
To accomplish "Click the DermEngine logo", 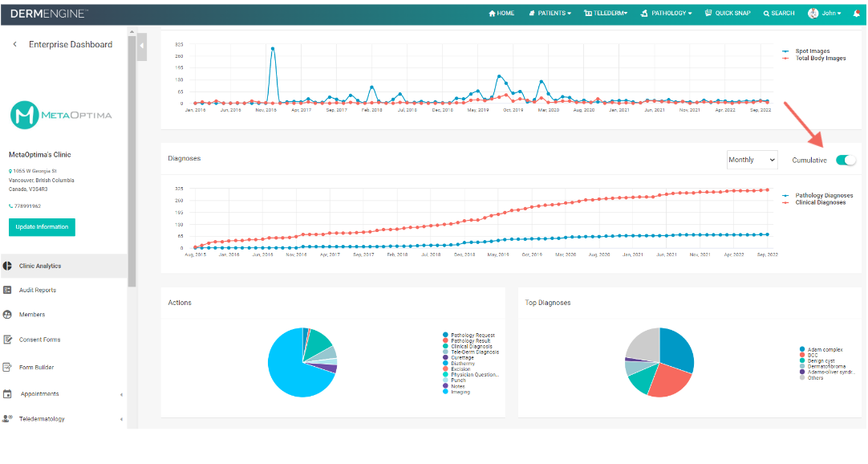I will coord(49,14).
